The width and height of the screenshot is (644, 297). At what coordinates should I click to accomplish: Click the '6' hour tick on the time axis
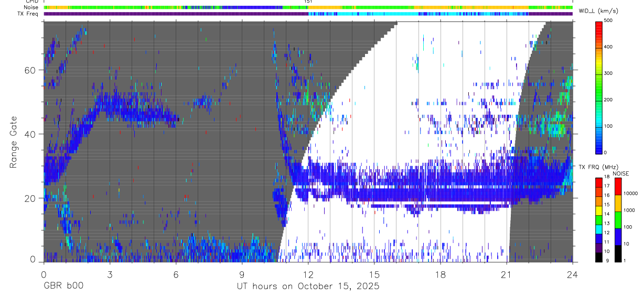point(176,274)
